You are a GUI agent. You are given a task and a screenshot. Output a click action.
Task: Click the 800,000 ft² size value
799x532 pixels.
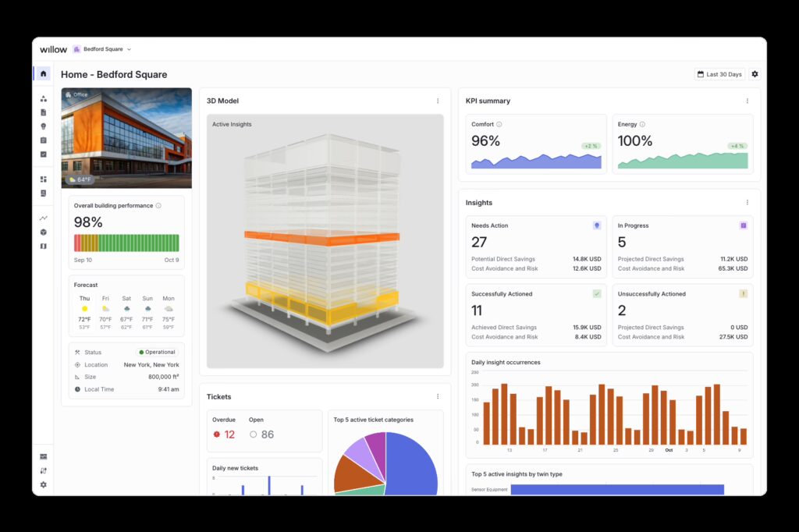(164, 377)
